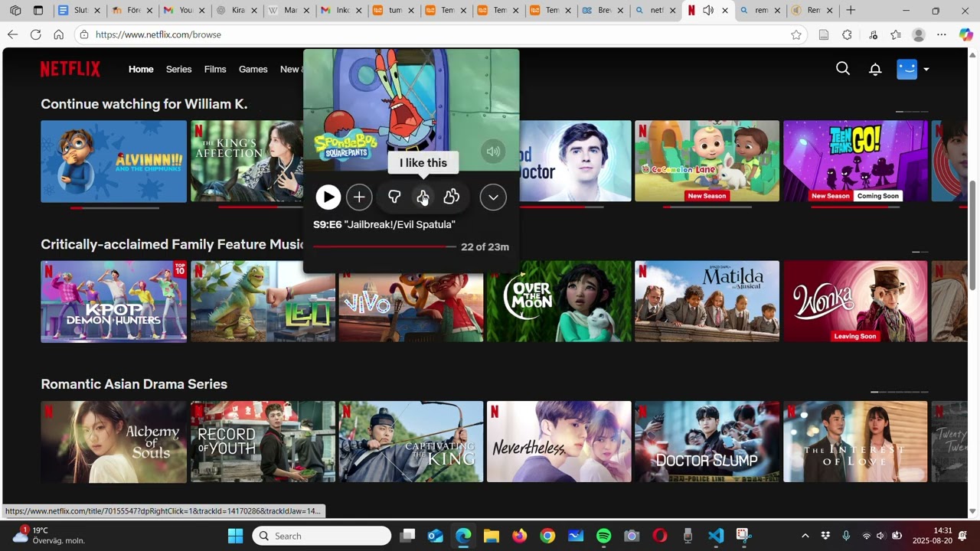Launch Visual Studio Code from taskbar
Viewport: 980px width, 551px height.
point(716,536)
